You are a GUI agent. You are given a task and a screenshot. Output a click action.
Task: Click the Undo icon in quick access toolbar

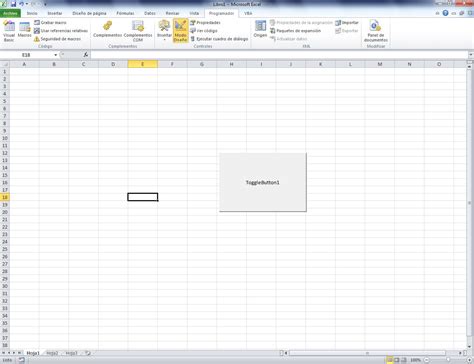click(x=22, y=4)
